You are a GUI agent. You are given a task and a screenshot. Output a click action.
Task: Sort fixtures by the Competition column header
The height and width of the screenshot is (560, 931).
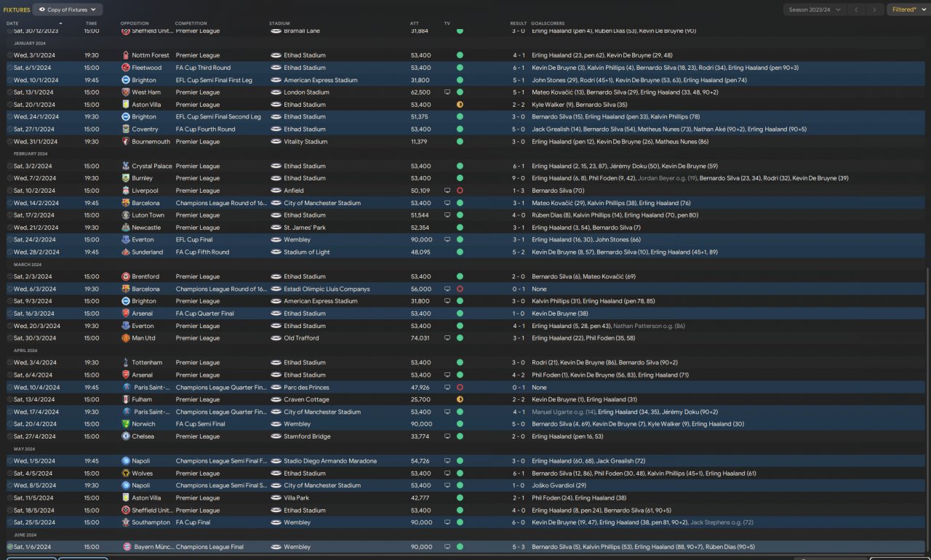[x=191, y=23]
